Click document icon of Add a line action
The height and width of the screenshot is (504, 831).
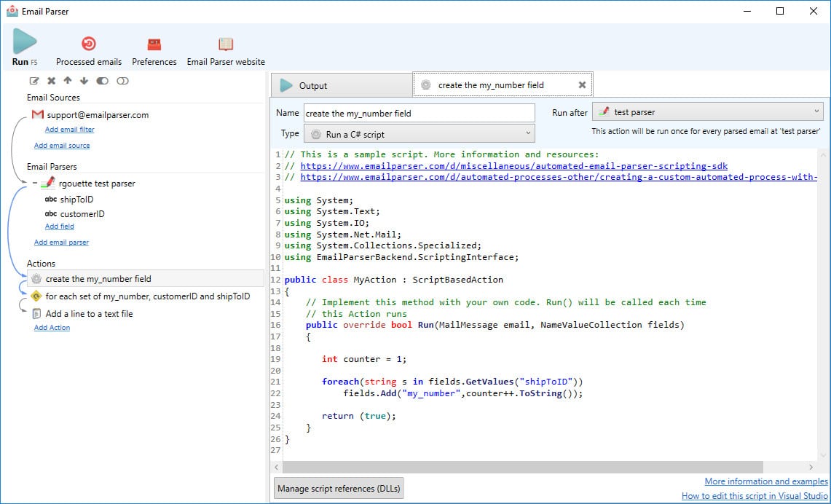point(36,314)
